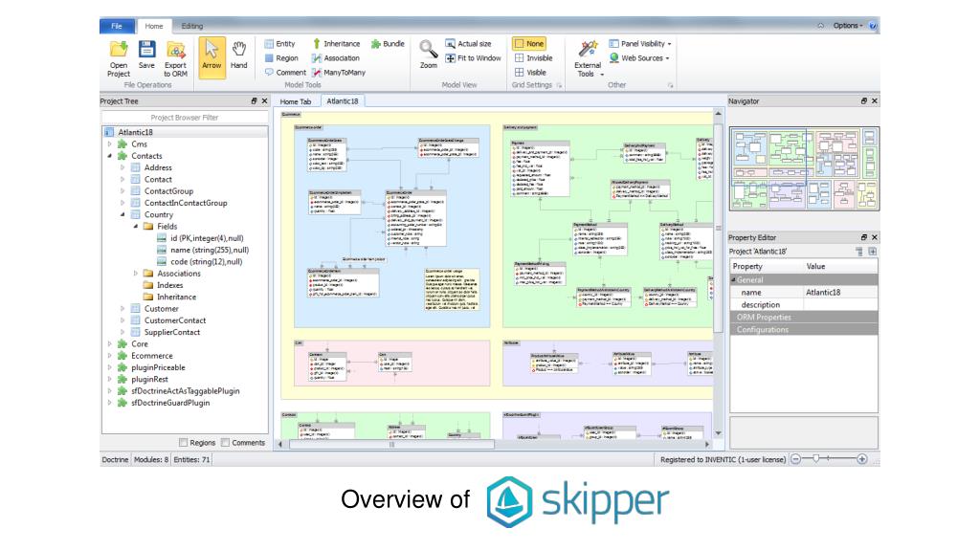Toggle the Comments checkbox
Screen dimensions: 980x551
226,442
